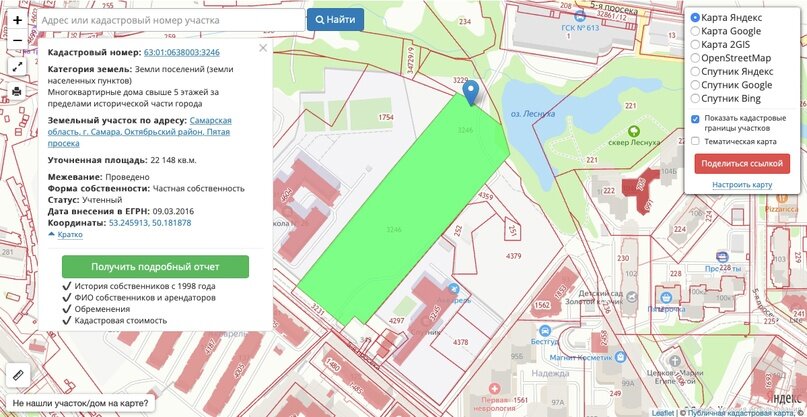
Task: Click the сквер Леснуха park icon
Action: (x=634, y=132)
